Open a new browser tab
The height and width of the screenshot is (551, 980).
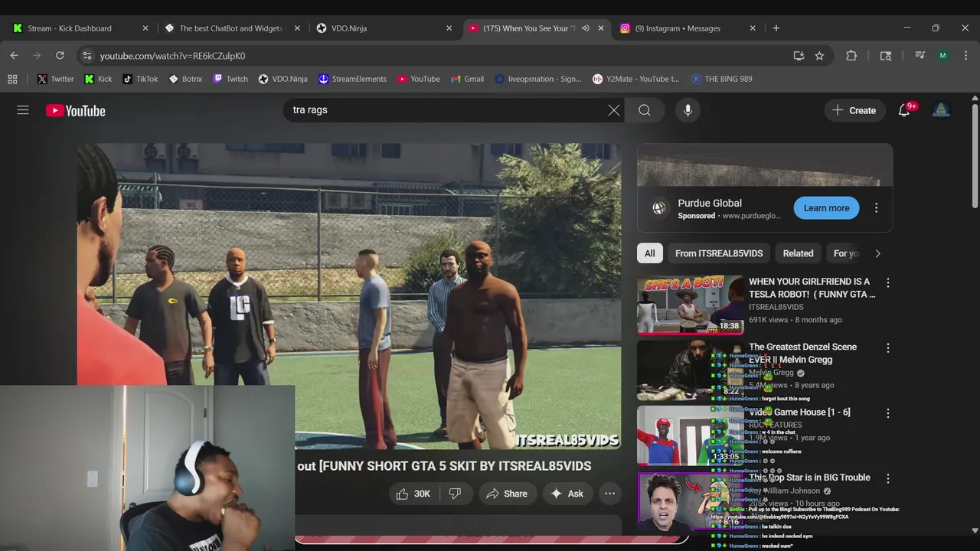(776, 28)
